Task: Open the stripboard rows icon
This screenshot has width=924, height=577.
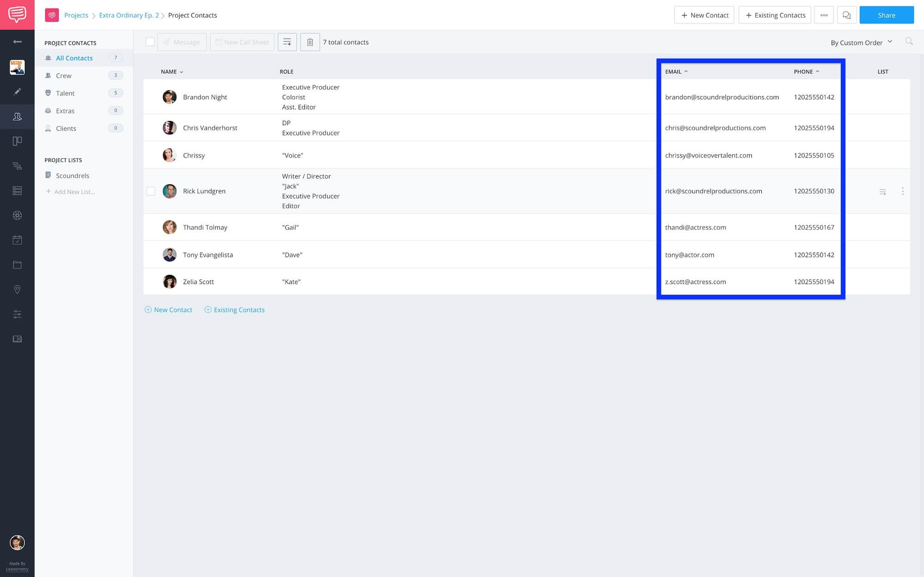Action: [17, 190]
